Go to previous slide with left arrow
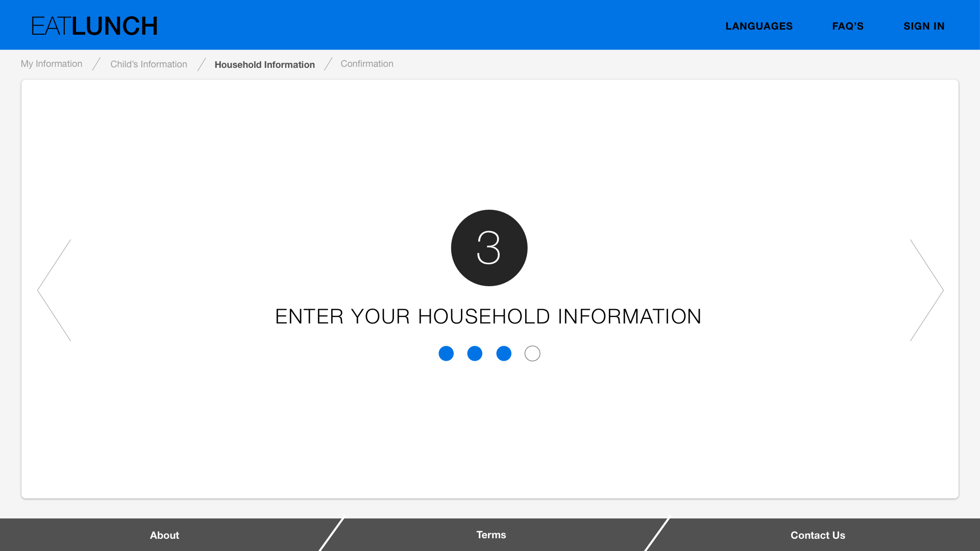The image size is (980, 551). coord(55,290)
